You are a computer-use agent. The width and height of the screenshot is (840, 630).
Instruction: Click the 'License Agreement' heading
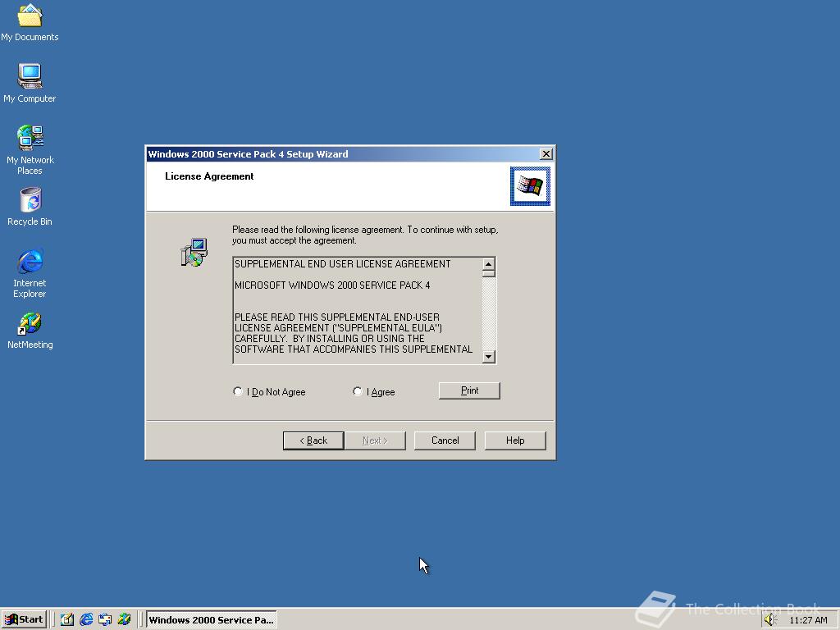point(209,176)
